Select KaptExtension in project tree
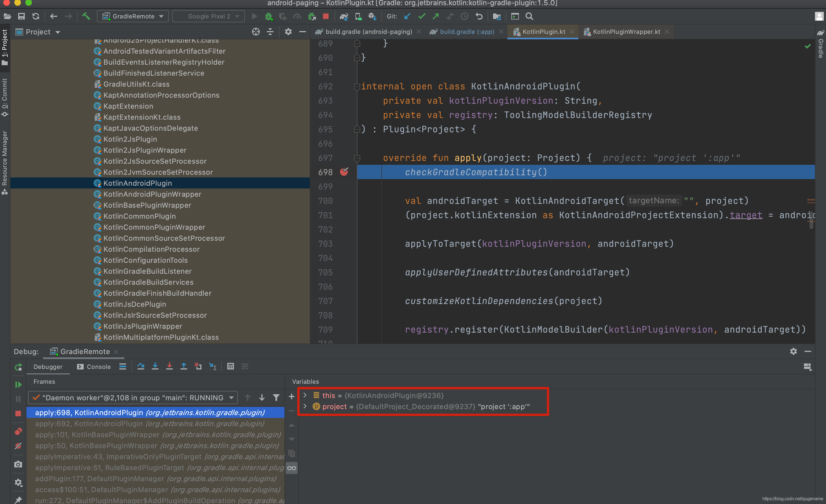 pyautogui.click(x=128, y=106)
